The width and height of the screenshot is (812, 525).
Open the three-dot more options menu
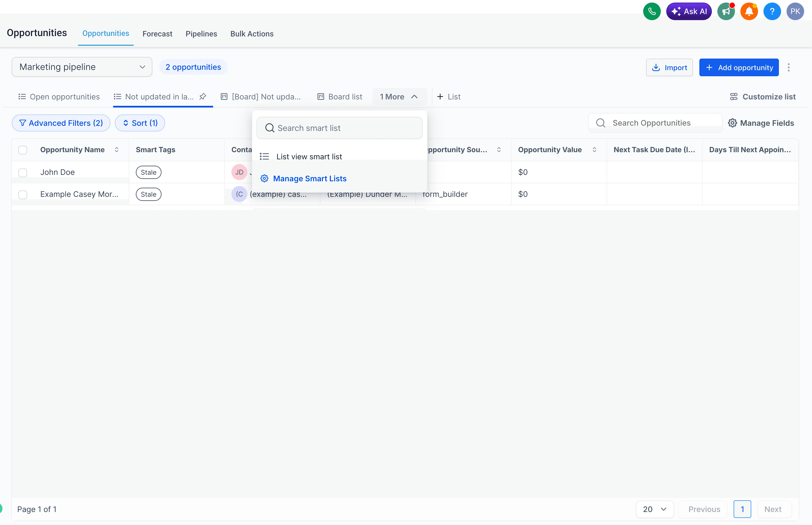(x=789, y=68)
